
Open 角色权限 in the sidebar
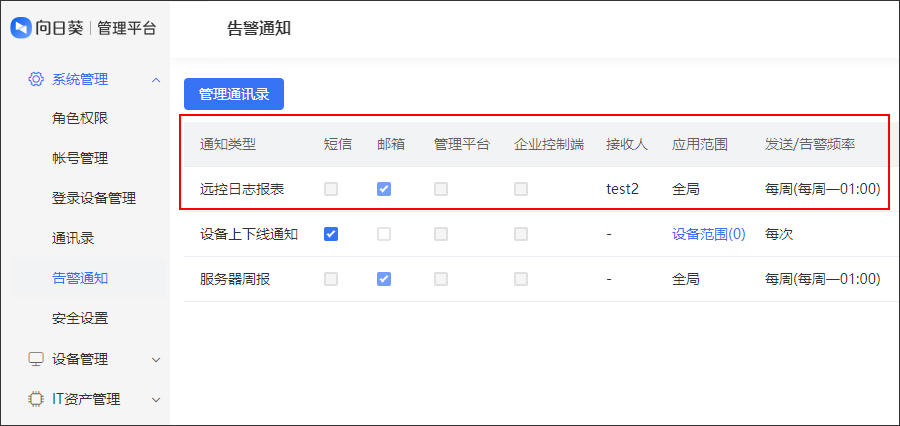[x=80, y=118]
